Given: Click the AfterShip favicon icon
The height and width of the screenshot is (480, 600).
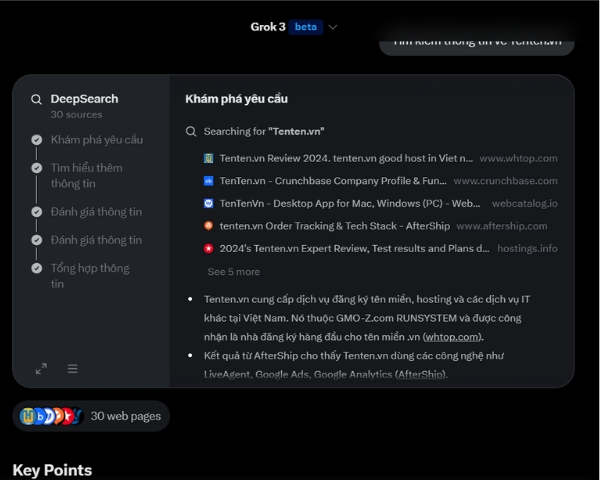Looking at the screenshot, I should 209,226.
